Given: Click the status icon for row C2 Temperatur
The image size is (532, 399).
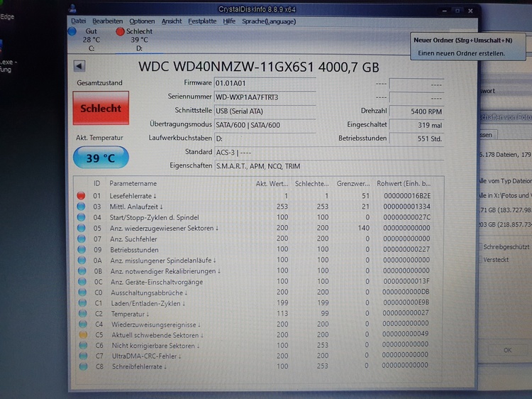Looking at the screenshot, I should click(82, 313).
